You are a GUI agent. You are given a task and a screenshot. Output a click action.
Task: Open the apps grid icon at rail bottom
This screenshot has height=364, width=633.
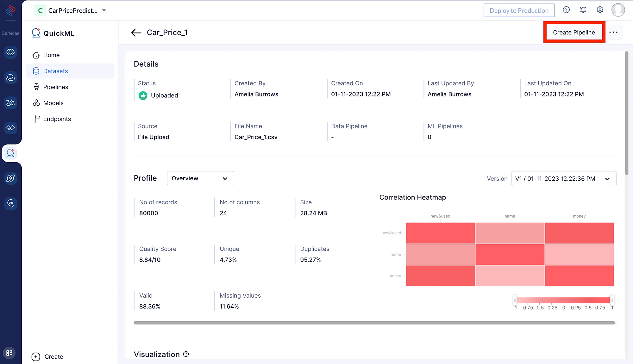(x=9, y=353)
